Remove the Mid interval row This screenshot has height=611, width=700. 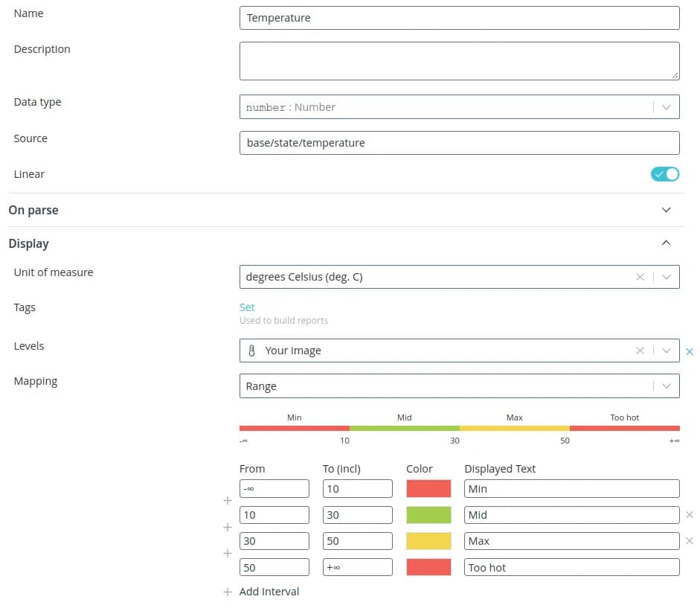click(689, 515)
